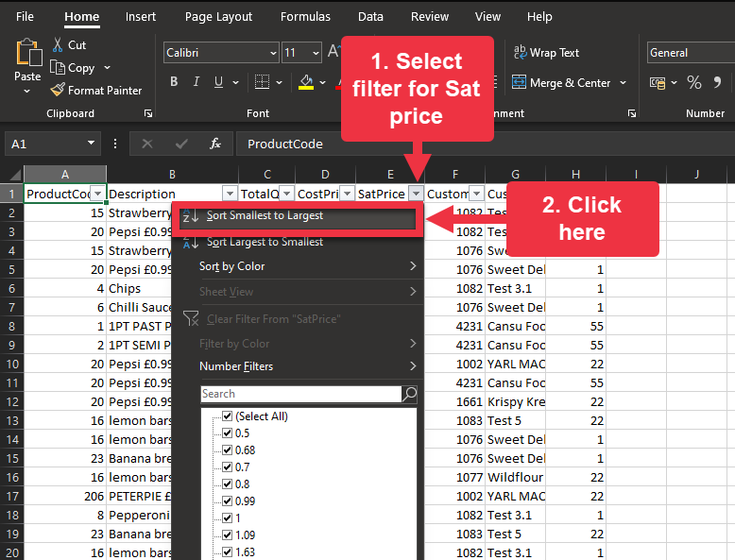This screenshot has width=735, height=560.
Task: Open the ProductCode filter dropdown
Action: pos(98,193)
